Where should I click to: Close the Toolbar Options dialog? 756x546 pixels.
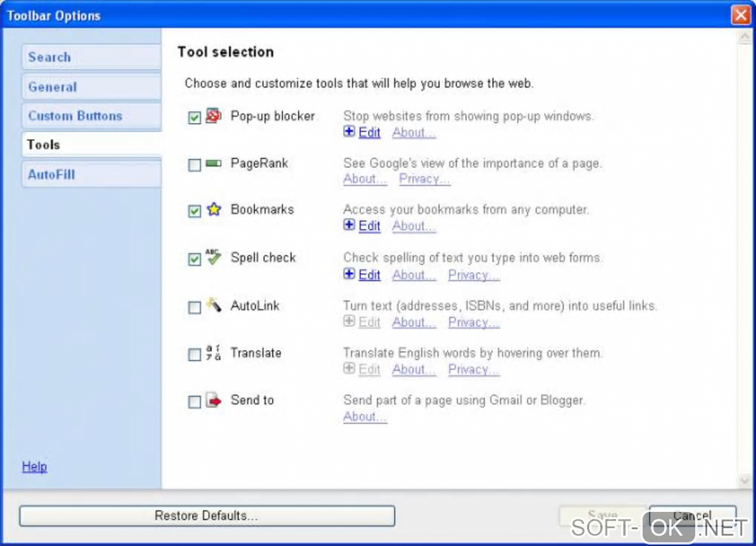[740, 15]
